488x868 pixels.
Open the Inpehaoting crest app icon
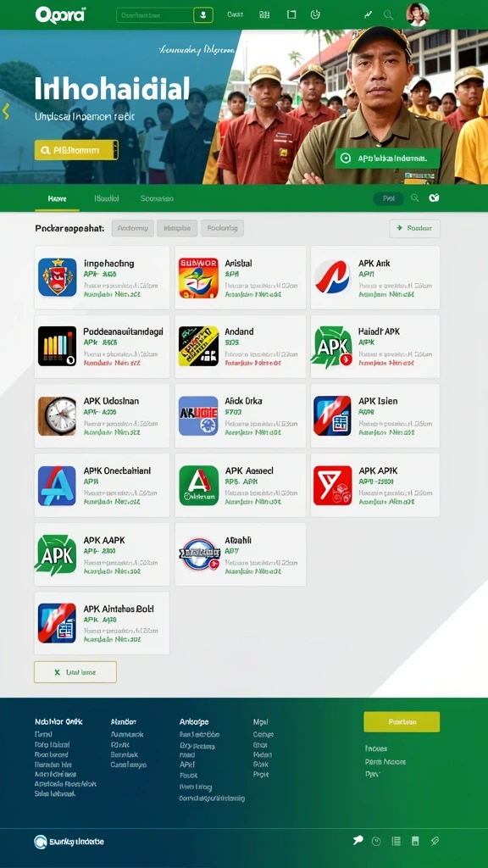coord(58,277)
